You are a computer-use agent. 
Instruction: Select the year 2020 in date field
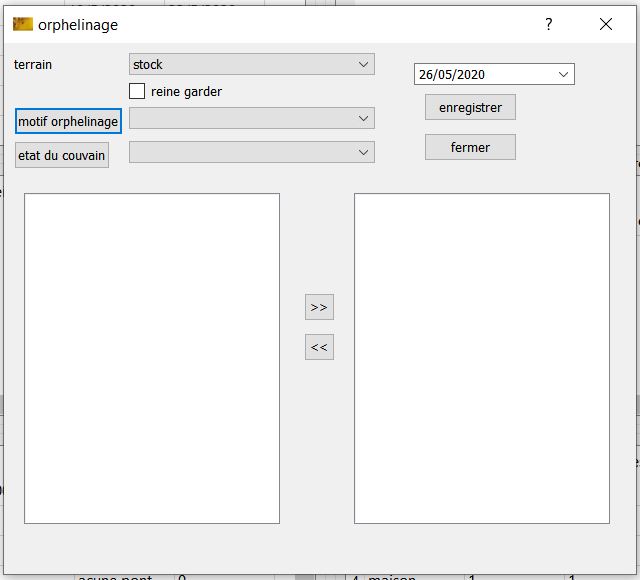click(470, 75)
